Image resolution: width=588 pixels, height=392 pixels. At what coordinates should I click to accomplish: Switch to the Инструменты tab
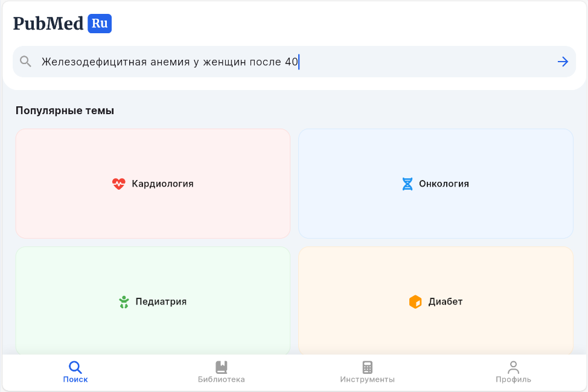[367, 372]
